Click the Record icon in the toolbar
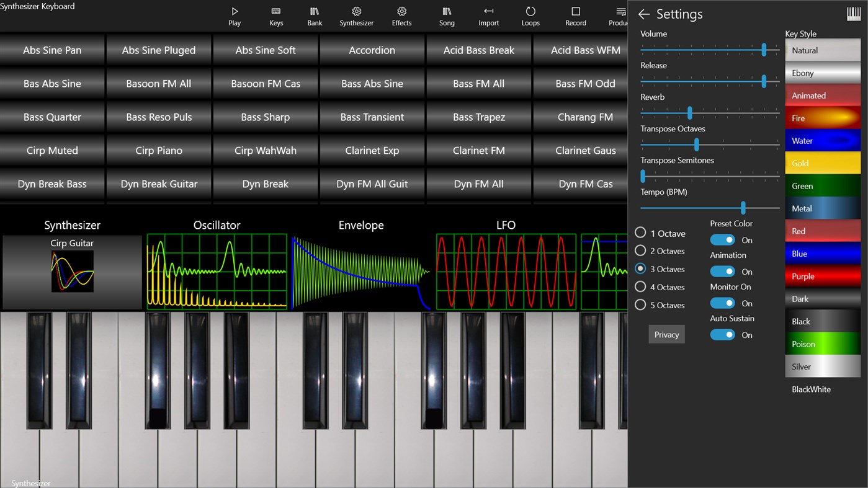 575,15
